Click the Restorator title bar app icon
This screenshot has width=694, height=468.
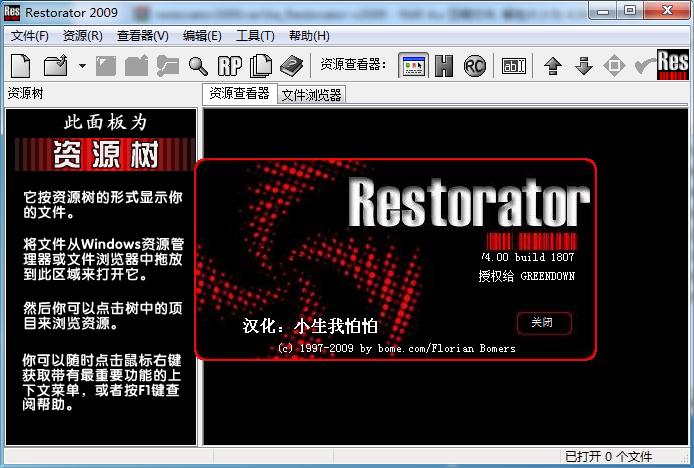tap(12, 12)
